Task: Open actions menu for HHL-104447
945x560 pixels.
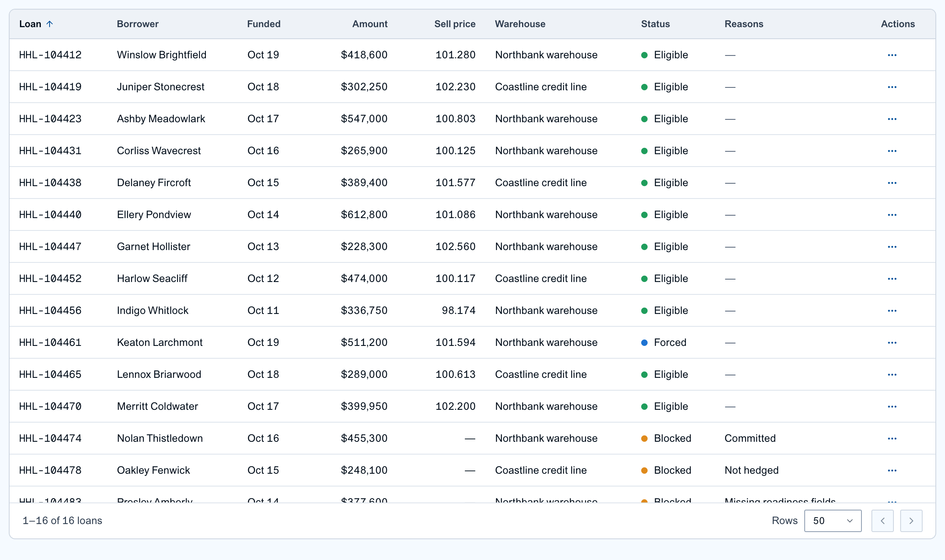Action: point(892,247)
